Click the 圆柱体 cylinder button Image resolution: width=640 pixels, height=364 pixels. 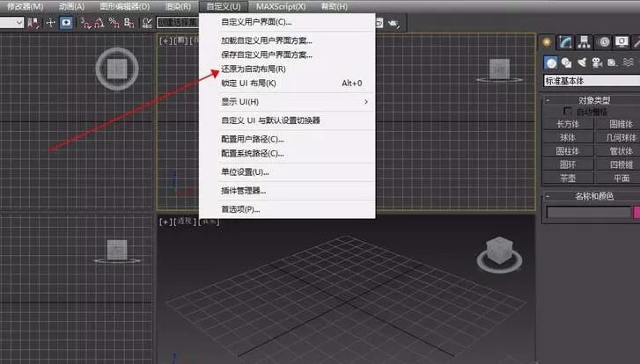pyautogui.click(x=568, y=151)
